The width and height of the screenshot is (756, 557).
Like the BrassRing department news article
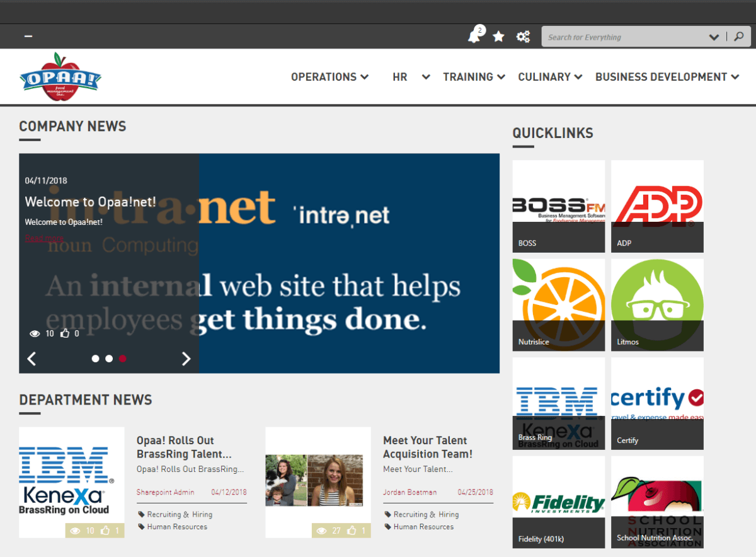[105, 530]
